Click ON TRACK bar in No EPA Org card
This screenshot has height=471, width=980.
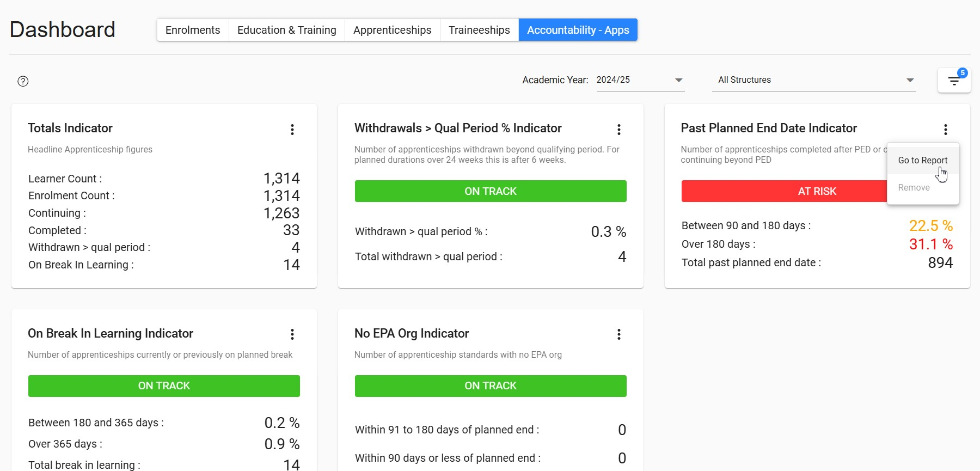click(491, 386)
